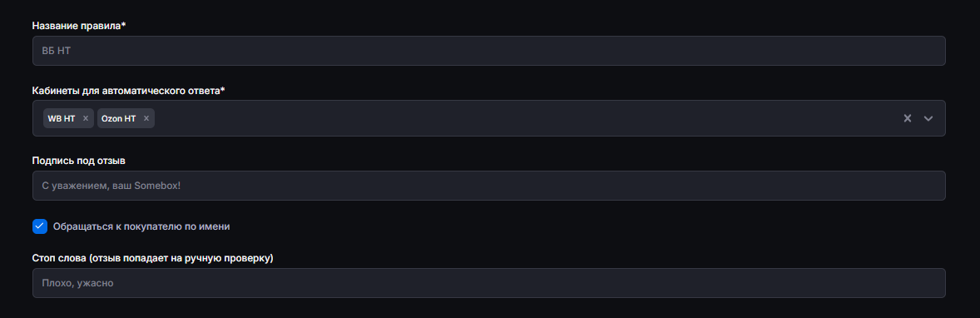Select the WB HT chip label
980x318 pixels.
(62, 118)
